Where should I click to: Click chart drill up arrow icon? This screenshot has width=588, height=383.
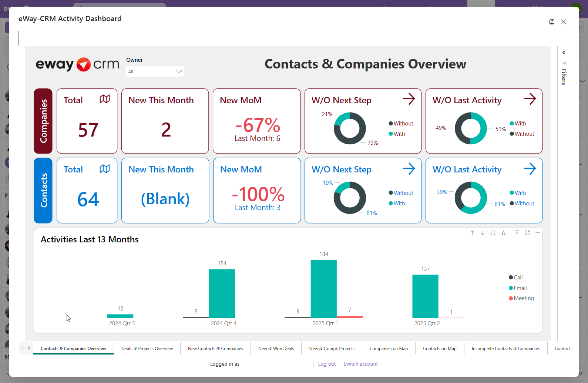(473, 233)
